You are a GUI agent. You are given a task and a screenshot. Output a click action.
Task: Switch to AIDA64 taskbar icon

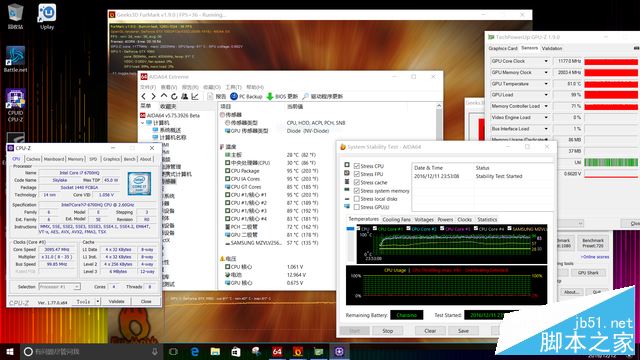(x=277, y=351)
